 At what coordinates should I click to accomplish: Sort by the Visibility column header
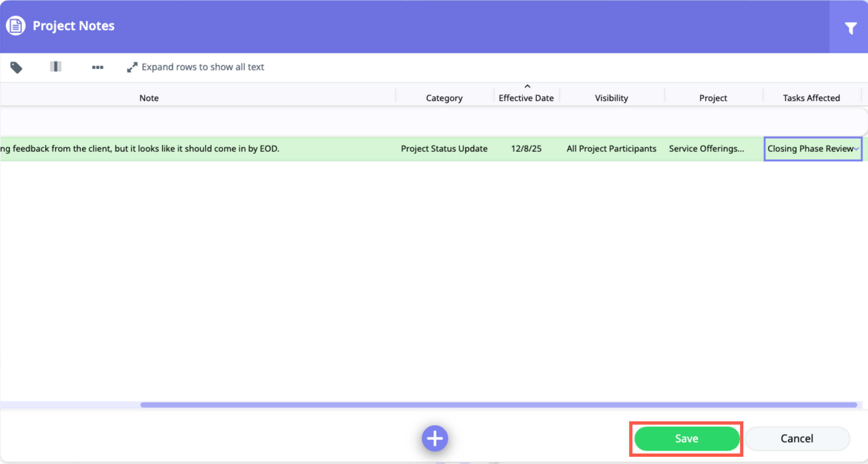tap(611, 98)
